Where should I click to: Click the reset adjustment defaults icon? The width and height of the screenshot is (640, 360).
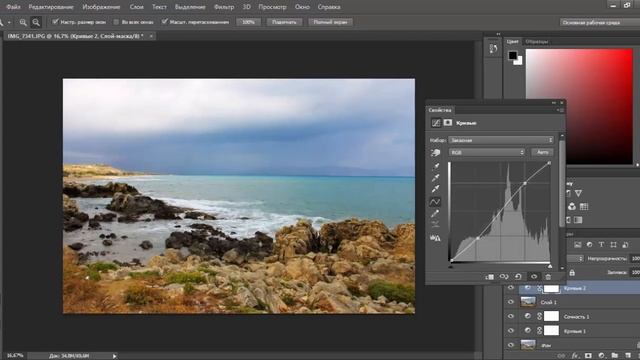point(518,277)
